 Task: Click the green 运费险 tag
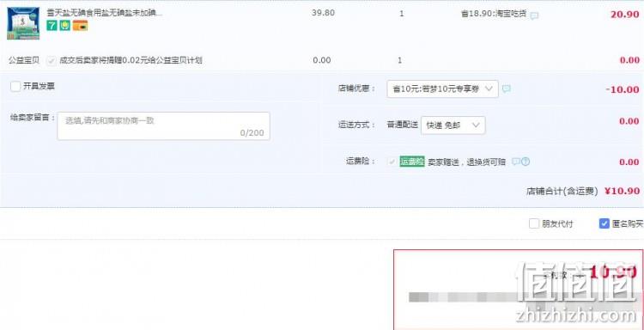click(x=412, y=162)
